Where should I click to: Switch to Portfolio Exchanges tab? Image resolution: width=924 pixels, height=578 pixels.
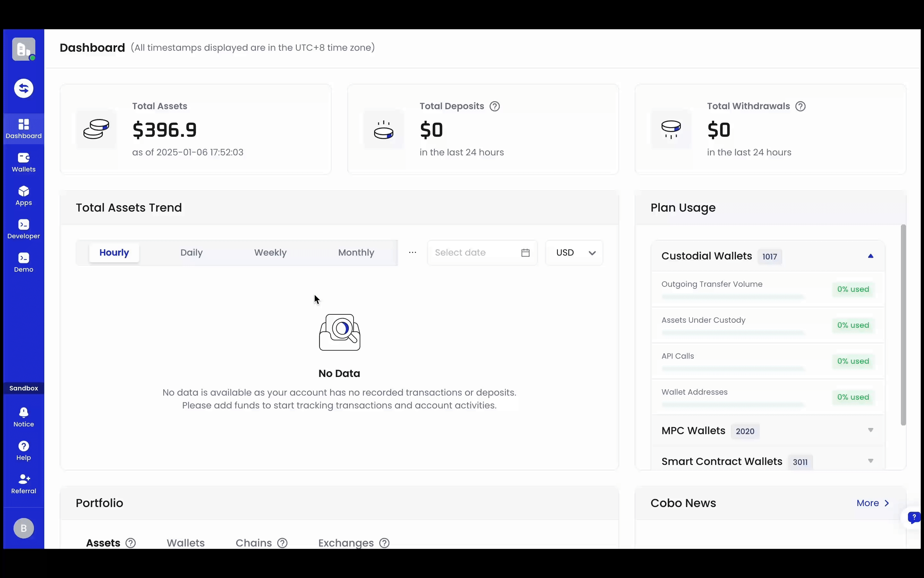click(x=346, y=543)
